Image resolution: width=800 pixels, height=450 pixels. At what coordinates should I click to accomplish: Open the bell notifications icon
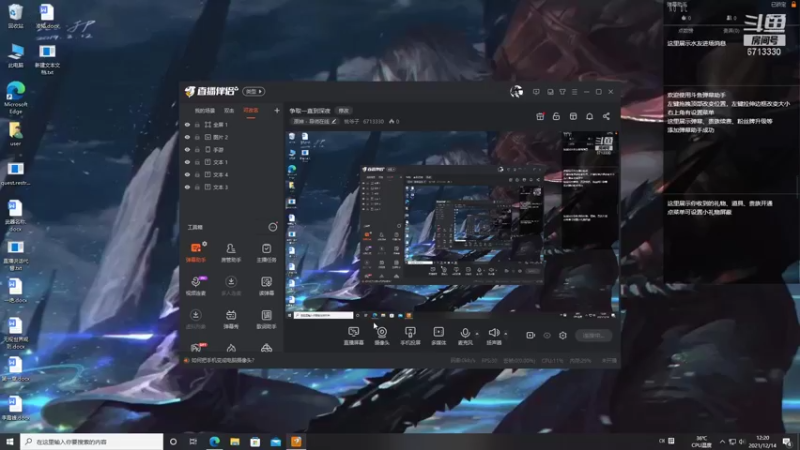click(589, 116)
